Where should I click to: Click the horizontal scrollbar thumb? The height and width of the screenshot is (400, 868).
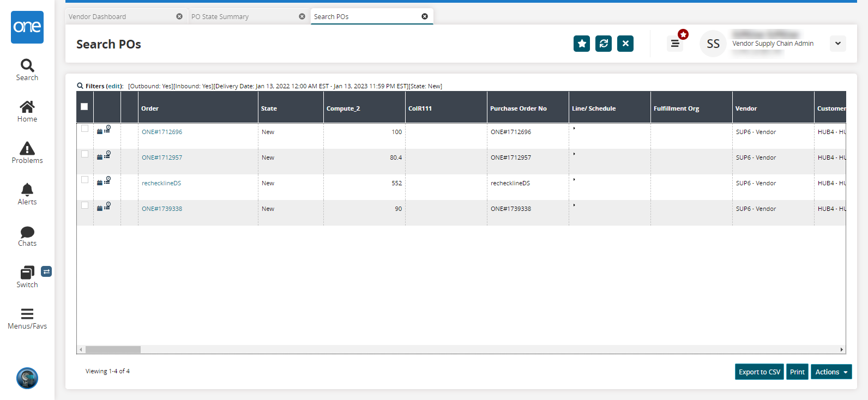[x=113, y=349]
